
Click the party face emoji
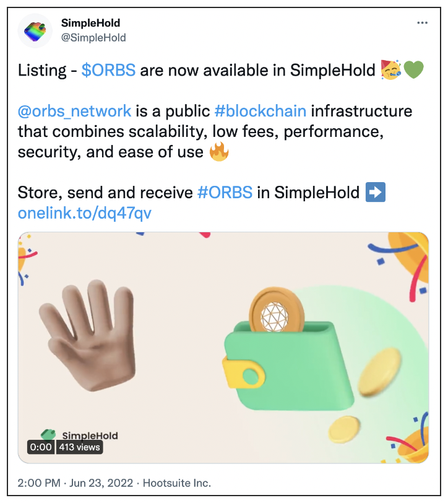click(390, 69)
